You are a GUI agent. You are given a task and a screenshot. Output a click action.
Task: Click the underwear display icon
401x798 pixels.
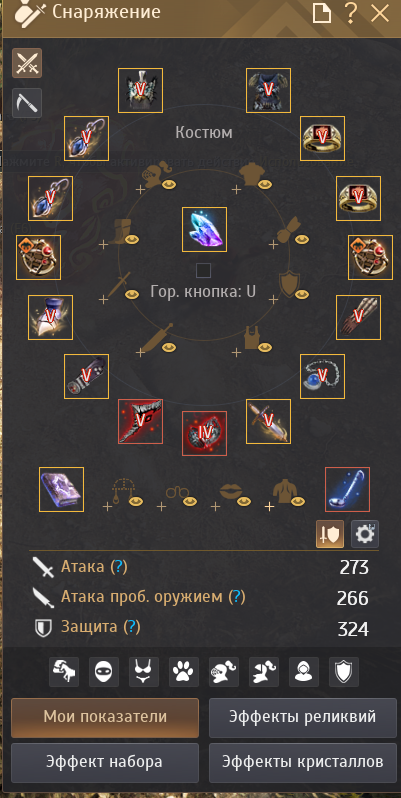(x=144, y=671)
